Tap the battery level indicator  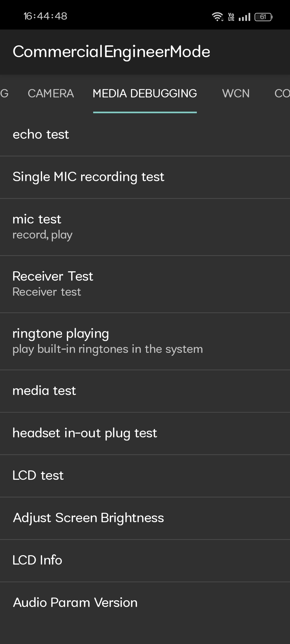click(263, 17)
